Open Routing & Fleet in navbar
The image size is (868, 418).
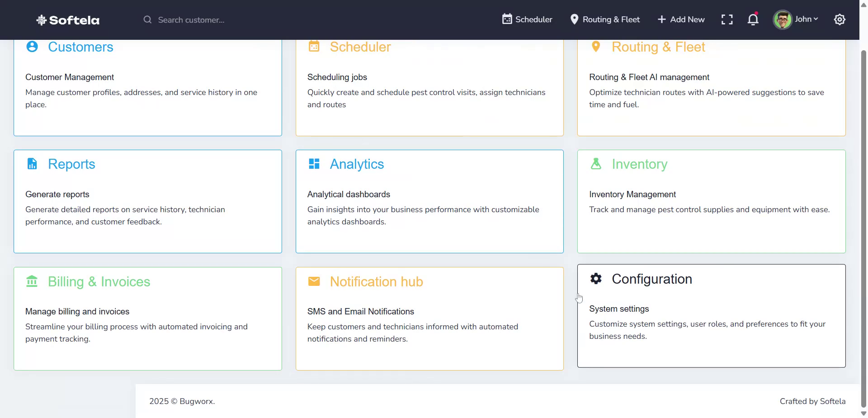(x=605, y=19)
